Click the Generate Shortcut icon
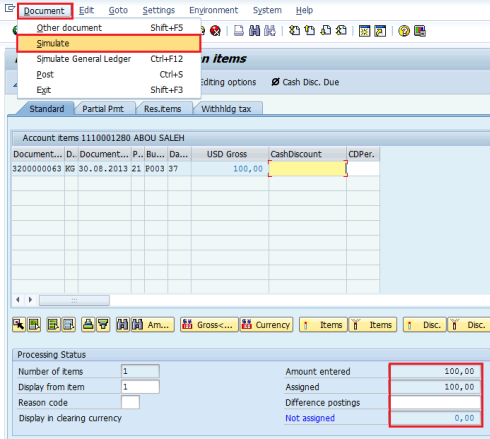The width and height of the screenshot is (490, 439). [380, 31]
